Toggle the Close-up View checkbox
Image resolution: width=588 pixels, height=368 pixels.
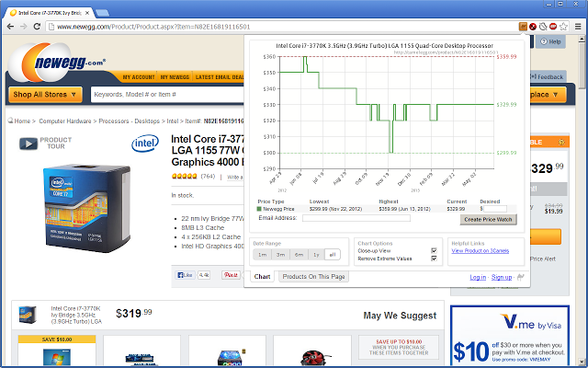(x=434, y=251)
